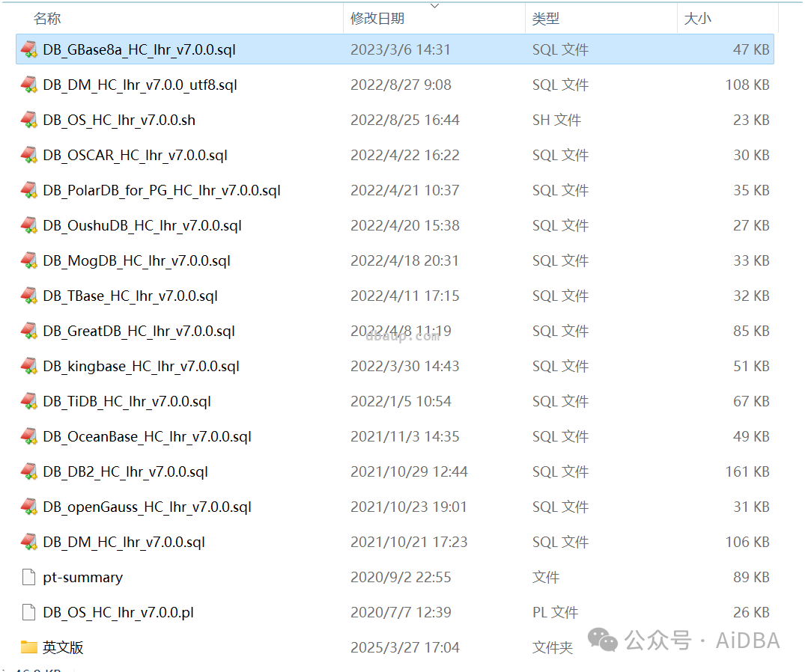This screenshot has height=672, width=805.
Task: Click the pt-summary blank file icon
Action: tap(28, 577)
